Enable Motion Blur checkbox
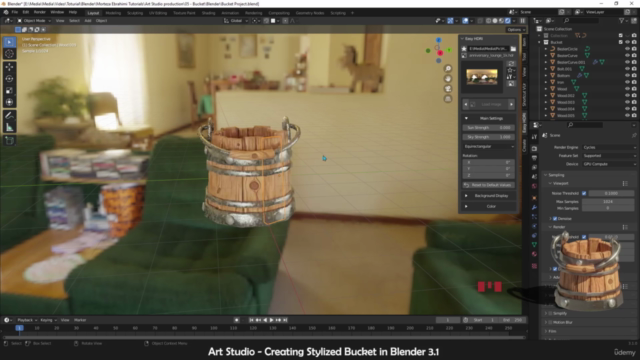The image size is (640, 360). (550, 322)
